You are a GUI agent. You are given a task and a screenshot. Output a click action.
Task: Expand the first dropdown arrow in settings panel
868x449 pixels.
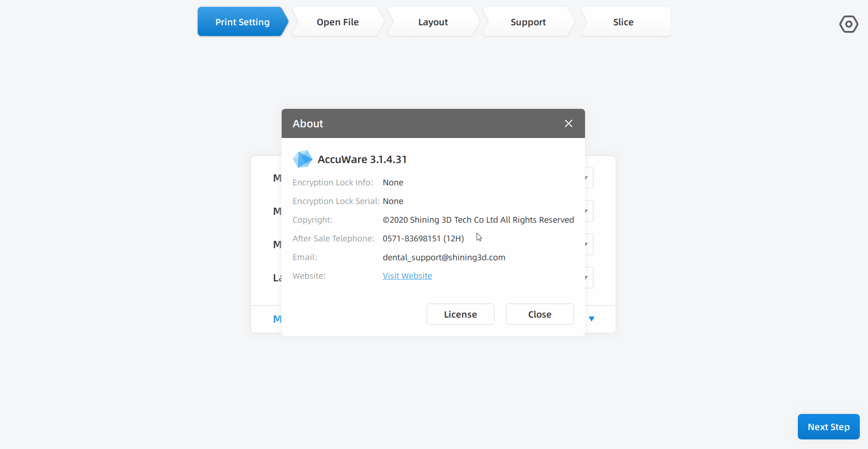(x=587, y=178)
